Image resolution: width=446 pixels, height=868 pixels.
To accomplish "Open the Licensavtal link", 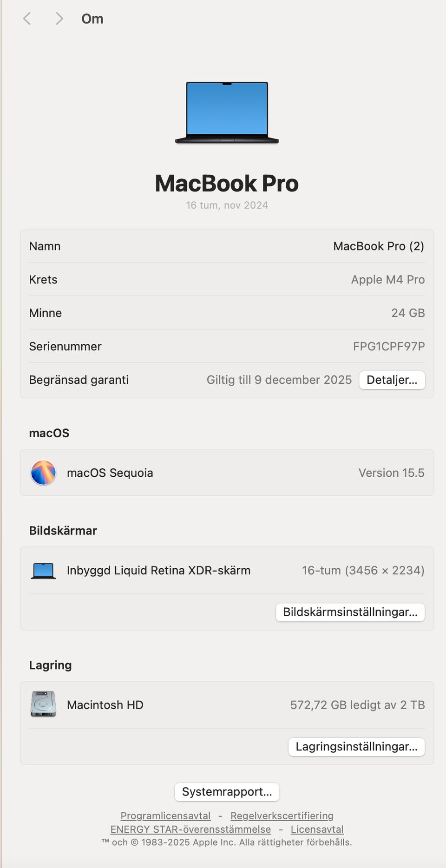I will [x=317, y=829].
